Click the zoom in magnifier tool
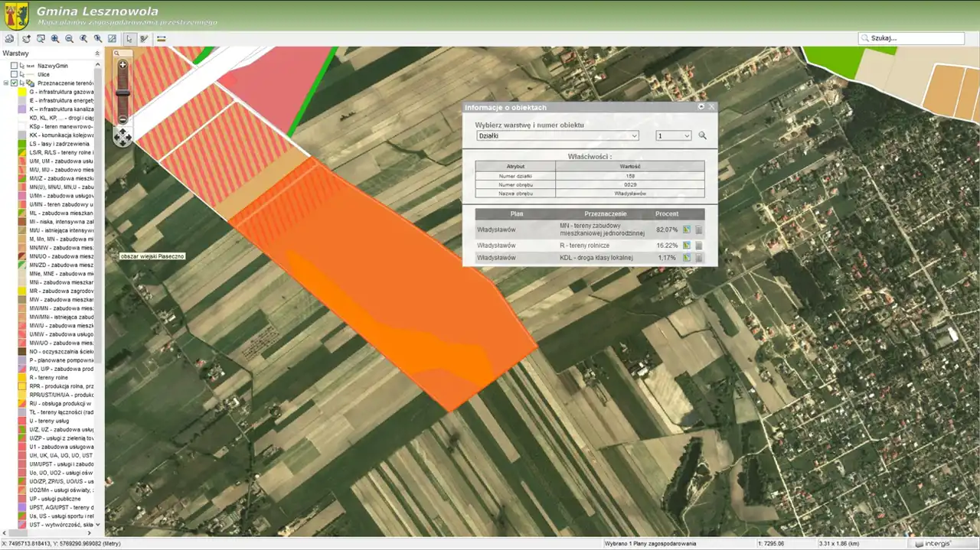The image size is (980, 550). click(x=55, y=38)
